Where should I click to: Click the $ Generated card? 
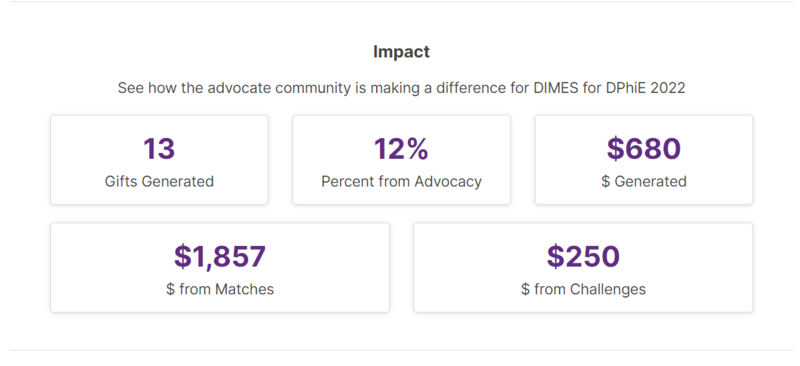coord(644,160)
